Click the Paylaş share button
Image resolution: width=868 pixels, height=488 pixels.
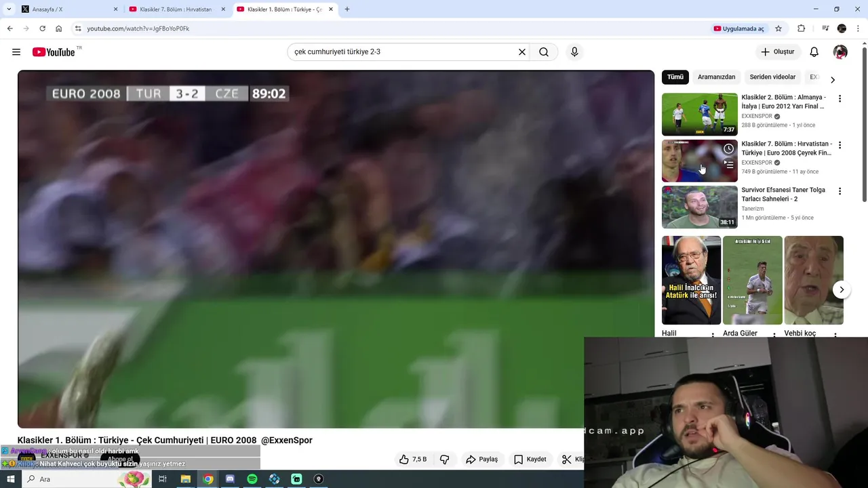click(481, 460)
